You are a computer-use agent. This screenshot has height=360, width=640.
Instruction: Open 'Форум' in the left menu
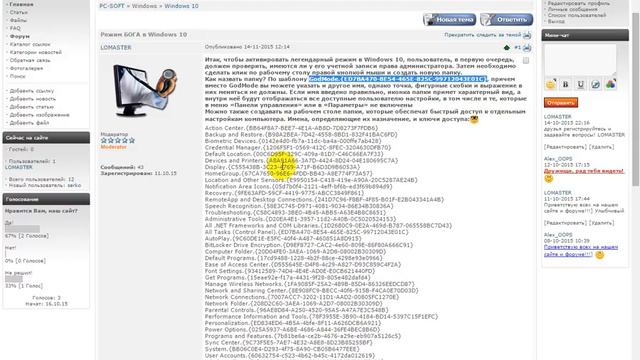click(20, 36)
